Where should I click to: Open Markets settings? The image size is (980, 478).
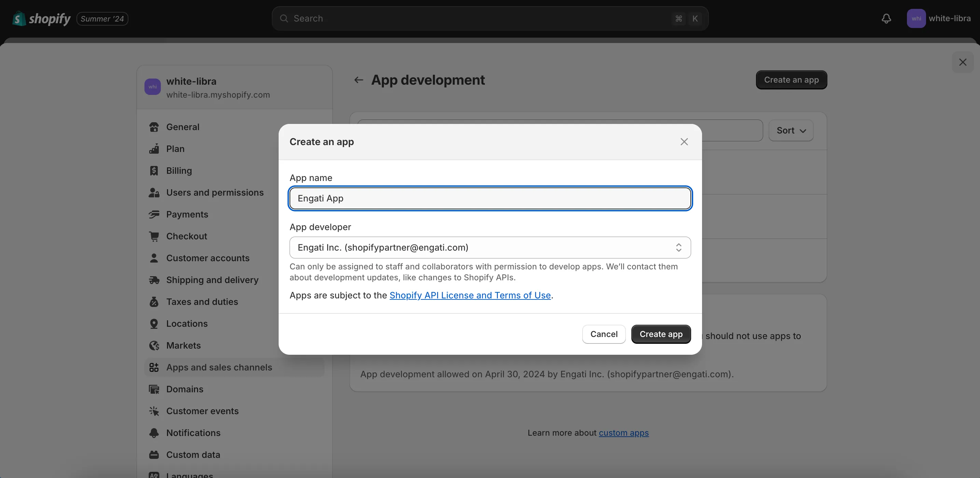point(234,346)
